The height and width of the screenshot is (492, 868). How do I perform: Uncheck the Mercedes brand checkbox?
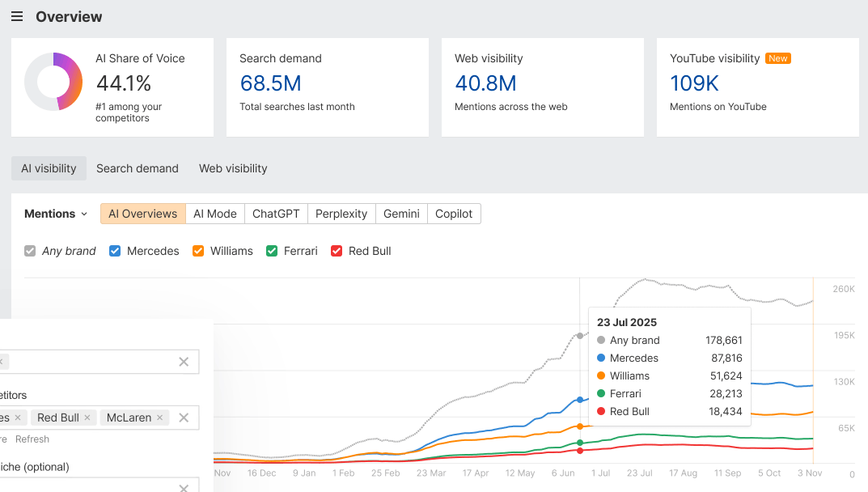pos(115,251)
